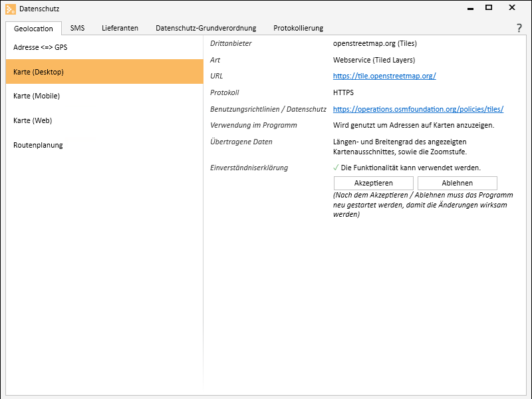Select Karte (Mobile) list entry

click(104, 96)
